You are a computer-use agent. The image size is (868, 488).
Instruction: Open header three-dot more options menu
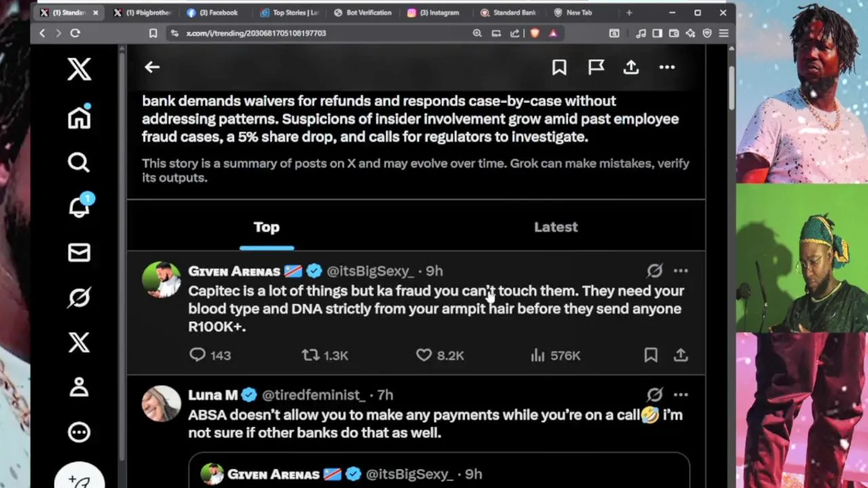coord(667,66)
